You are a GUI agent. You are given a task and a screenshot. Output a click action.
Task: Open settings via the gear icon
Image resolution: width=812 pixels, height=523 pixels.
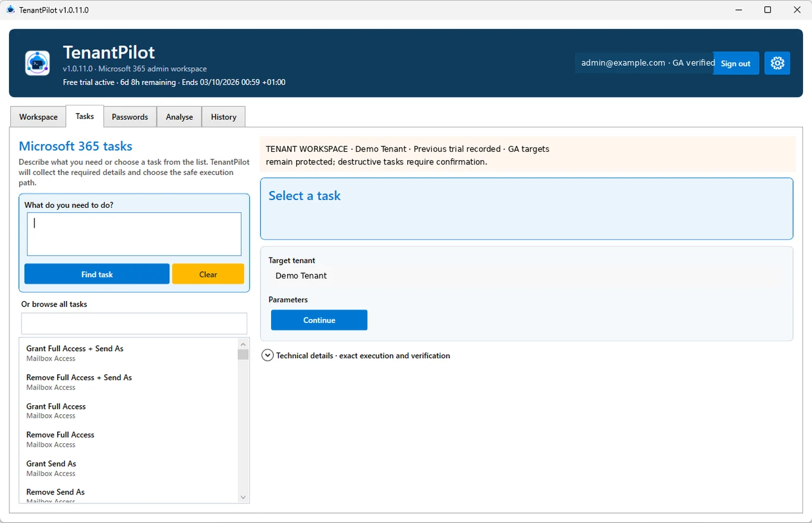pos(777,63)
